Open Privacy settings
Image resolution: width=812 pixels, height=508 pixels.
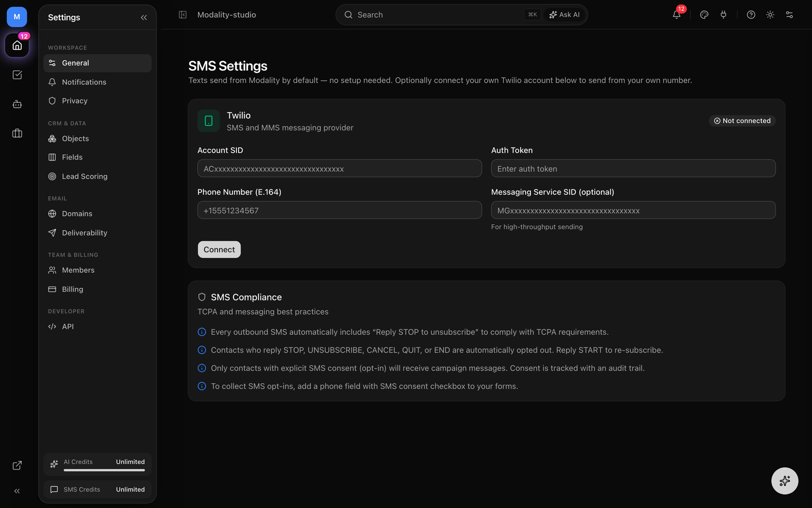click(x=97, y=101)
